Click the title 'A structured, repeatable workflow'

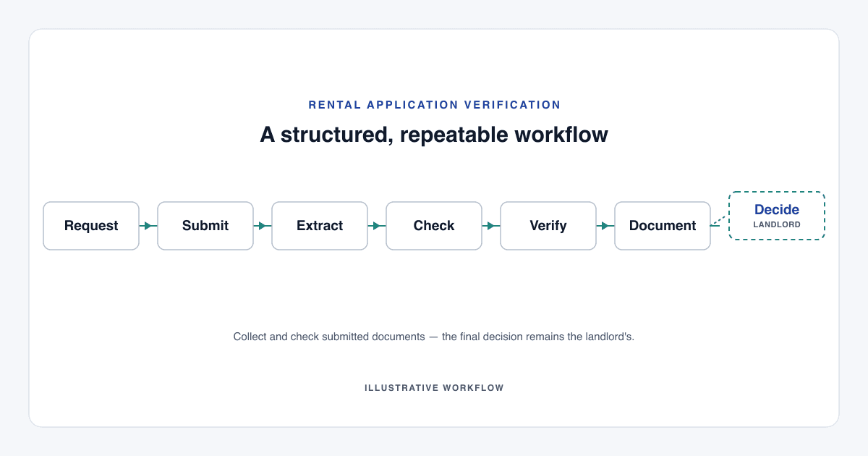(x=434, y=135)
